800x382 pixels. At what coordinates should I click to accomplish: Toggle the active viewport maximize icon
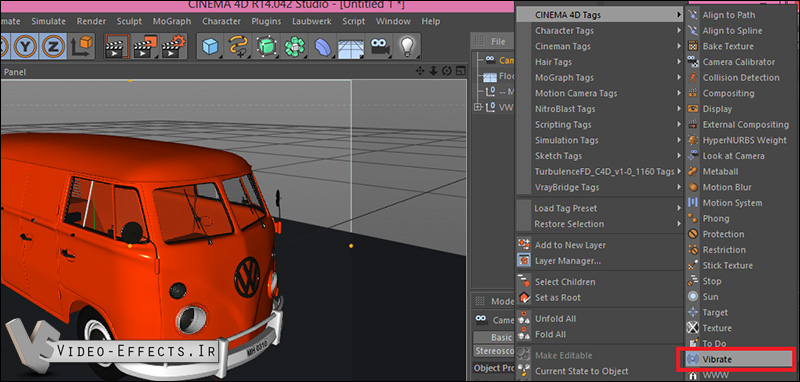pyautogui.click(x=461, y=71)
